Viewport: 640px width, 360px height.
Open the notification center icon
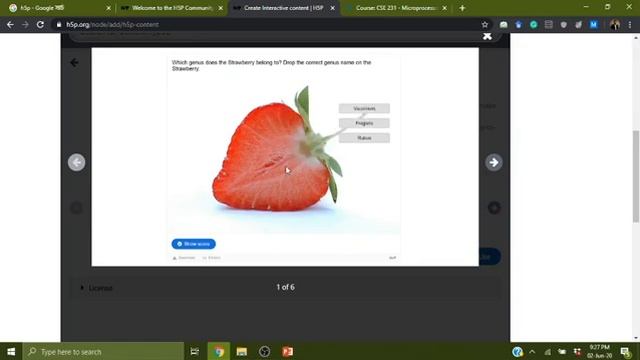pyautogui.click(x=625, y=351)
